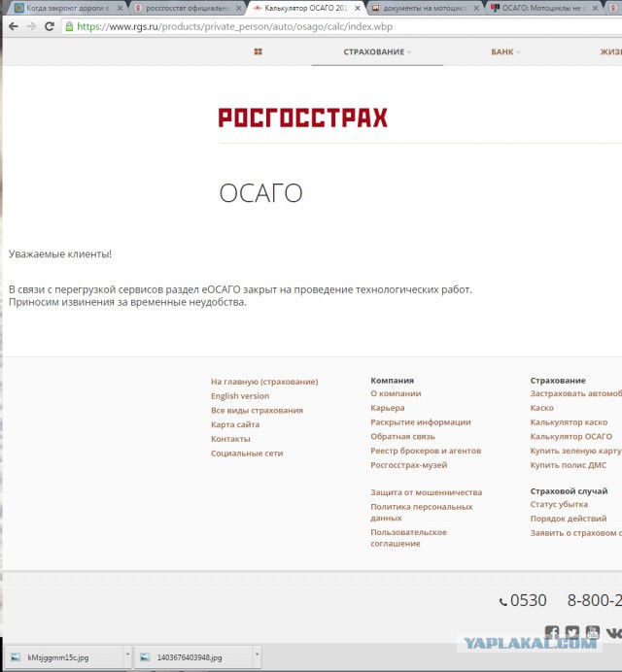Open the 'Калькулятор каско' link
The width and height of the screenshot is (622, 672).
coord(569,422)
